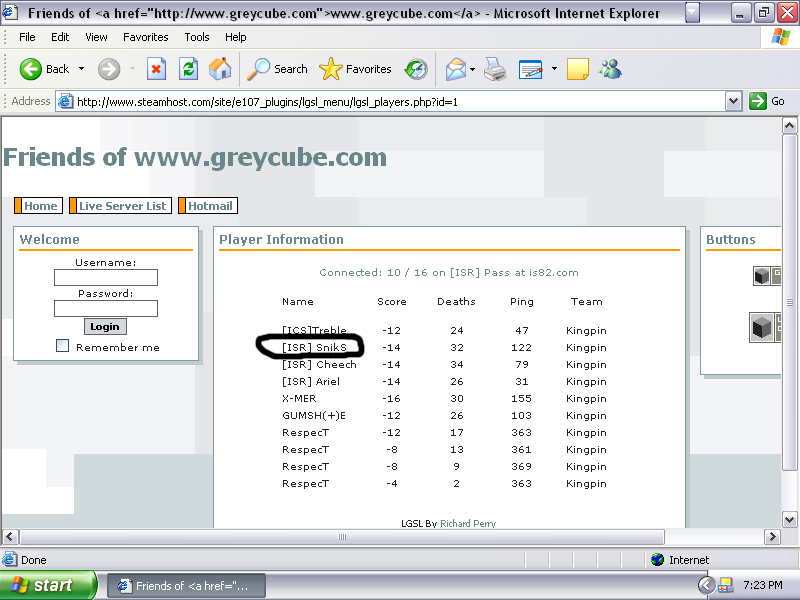Open the Forward button history dropdown
800x600 pixels.
coord(132,69)
